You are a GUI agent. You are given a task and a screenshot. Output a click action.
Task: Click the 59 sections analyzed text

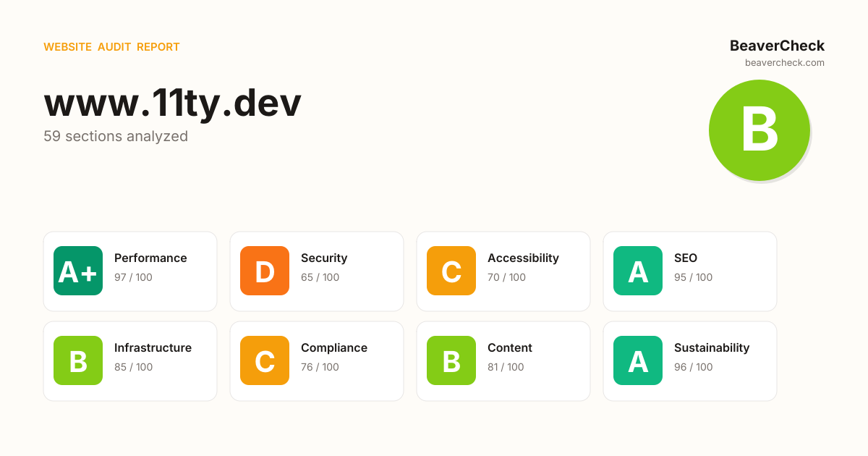116,136
